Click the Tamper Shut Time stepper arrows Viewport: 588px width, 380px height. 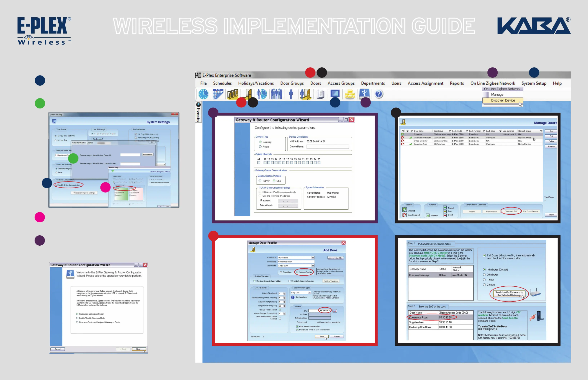[x=284, y=306]
